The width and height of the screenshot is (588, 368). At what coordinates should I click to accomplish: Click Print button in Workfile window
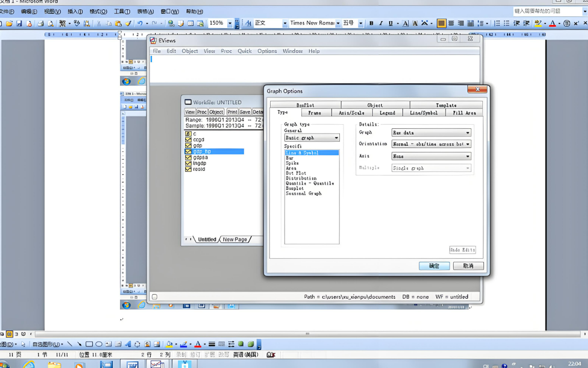pos(233,112)
